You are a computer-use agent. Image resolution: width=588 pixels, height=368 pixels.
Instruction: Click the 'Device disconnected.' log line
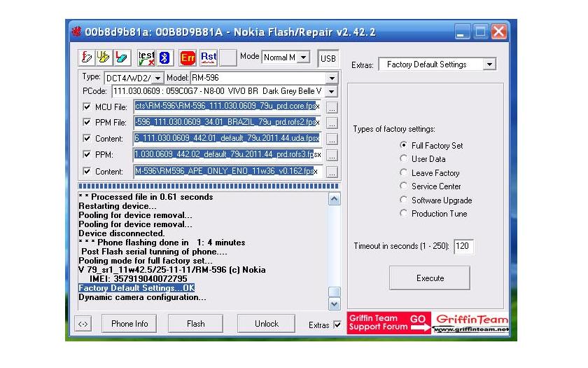click(122, 233)
